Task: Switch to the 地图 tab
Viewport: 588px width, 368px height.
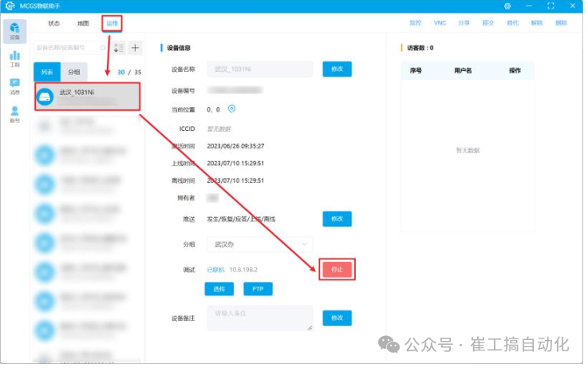Action: [83, 23]
